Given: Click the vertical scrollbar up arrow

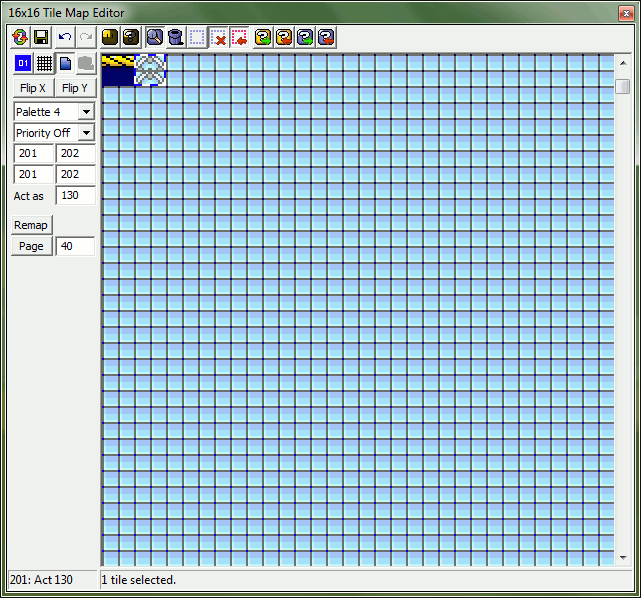Looking at the screenshot, I should click(623, 63).
